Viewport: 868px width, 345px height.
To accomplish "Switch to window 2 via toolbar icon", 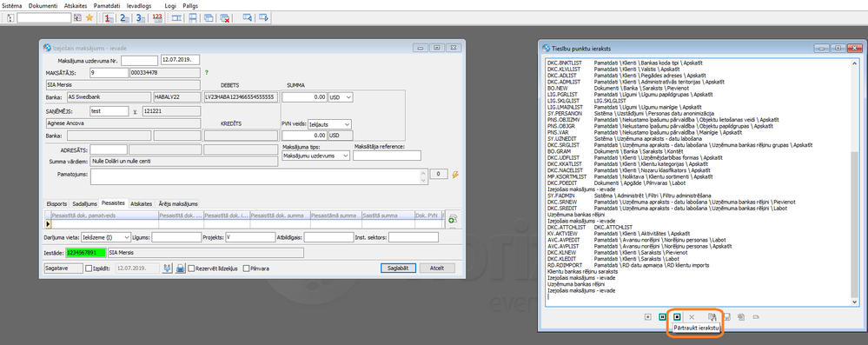I will [x=124, y=17].
